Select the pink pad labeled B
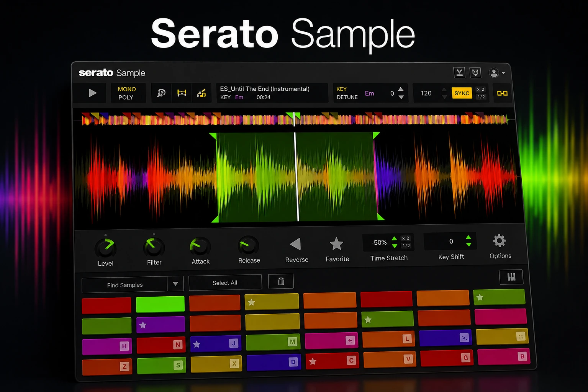The width and height of the screenshot is (588, 392). click(504, 356)
